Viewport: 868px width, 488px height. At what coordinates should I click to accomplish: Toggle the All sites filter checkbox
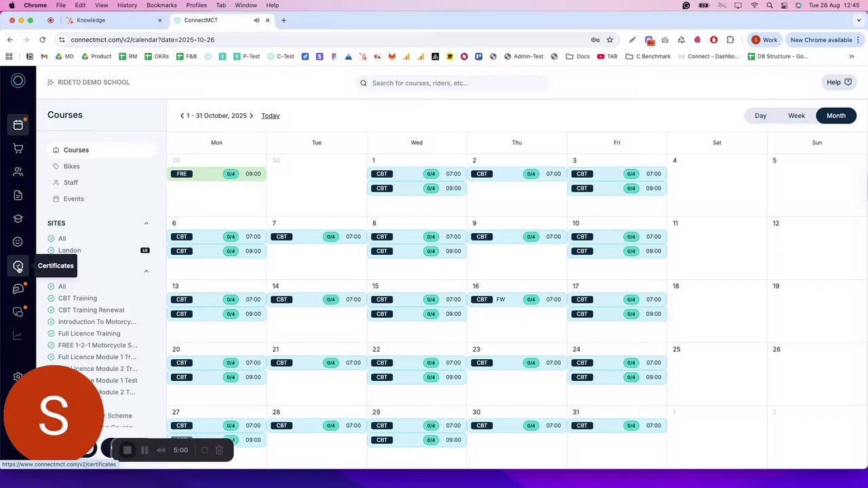pyautogui.click(x=51, y=239)
